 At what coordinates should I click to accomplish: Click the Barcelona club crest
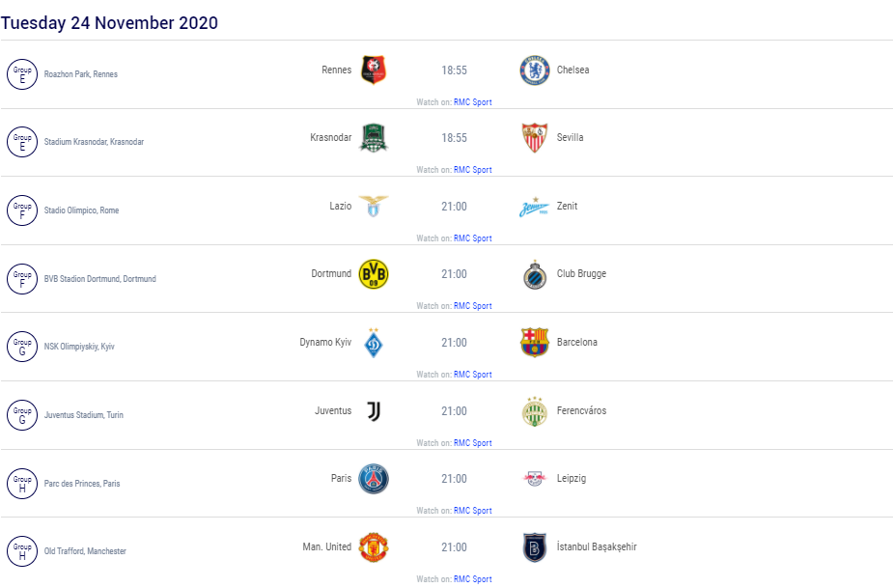click(x=534, y=343)
